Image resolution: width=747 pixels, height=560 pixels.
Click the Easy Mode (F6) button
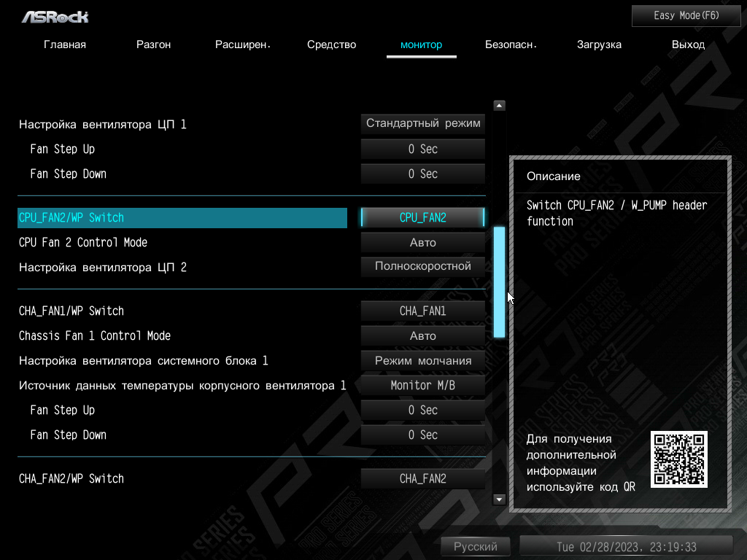click(686, 16)
